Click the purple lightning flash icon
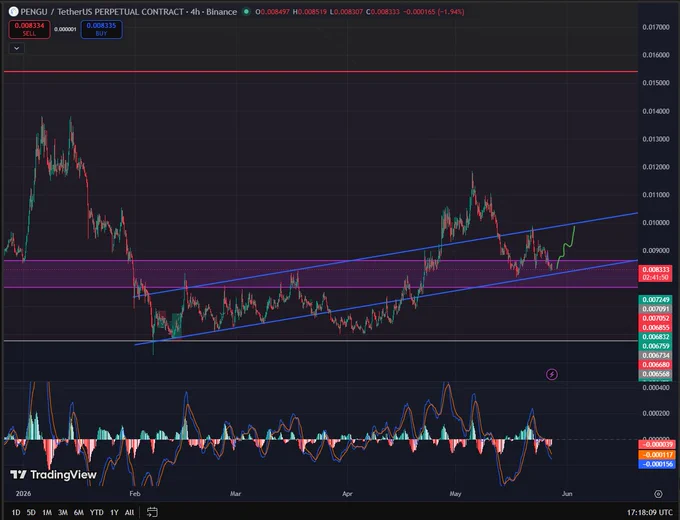The height and width of the screenshot is (520, 680). 552,374
